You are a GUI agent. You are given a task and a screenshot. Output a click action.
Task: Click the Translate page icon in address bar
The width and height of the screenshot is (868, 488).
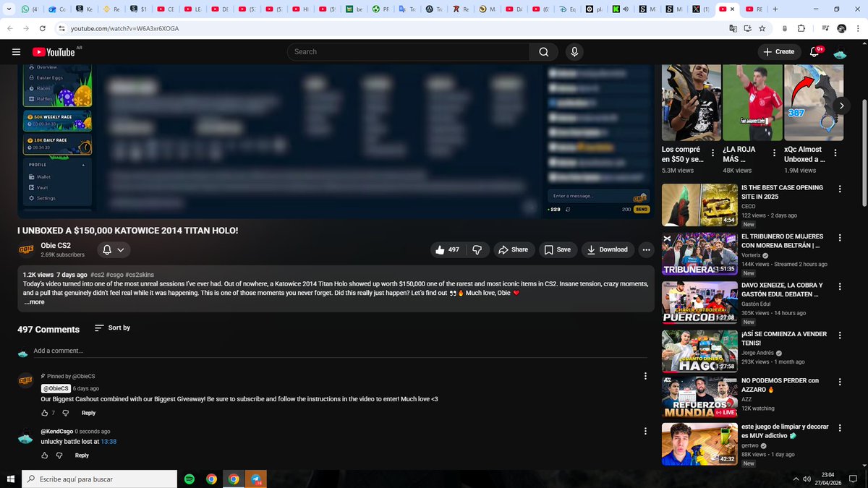point(733,28)
